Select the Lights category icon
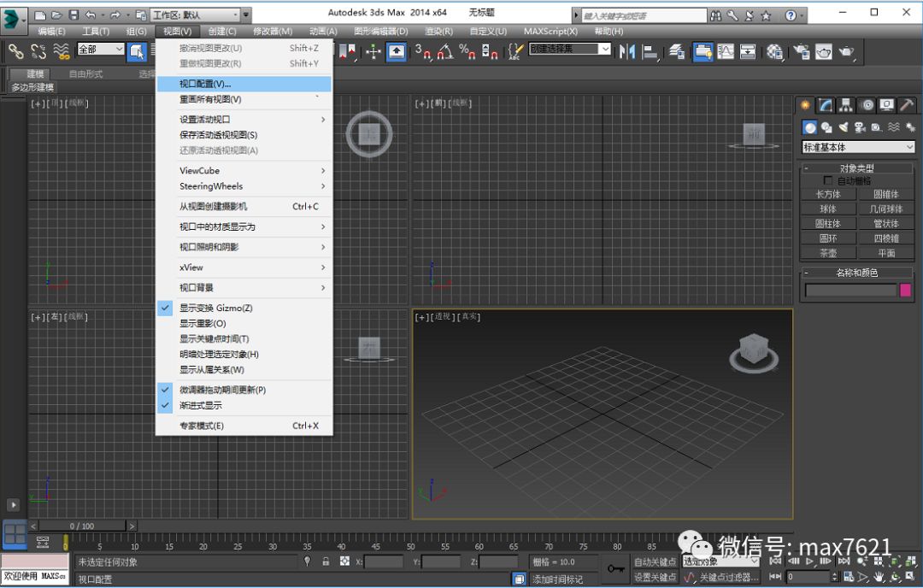The height and width of the screenshot is (588, 923). (844, 127)
